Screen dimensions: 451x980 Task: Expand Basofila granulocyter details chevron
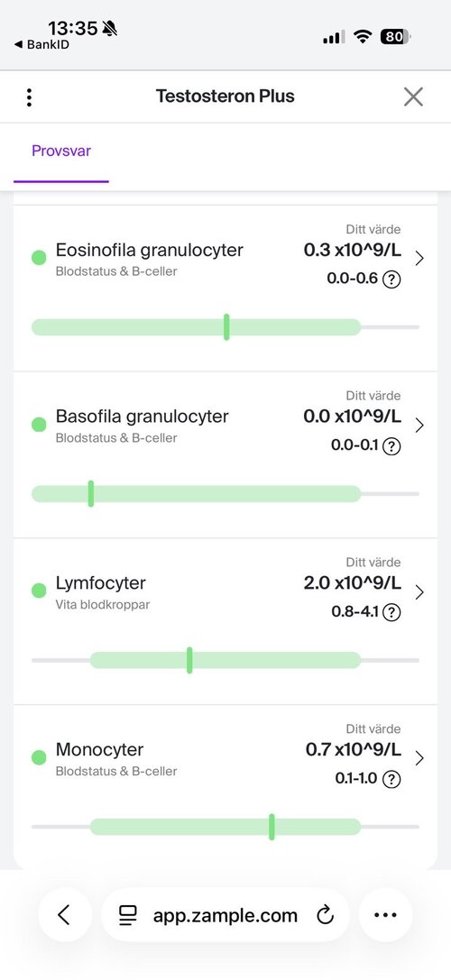(419, 425)
